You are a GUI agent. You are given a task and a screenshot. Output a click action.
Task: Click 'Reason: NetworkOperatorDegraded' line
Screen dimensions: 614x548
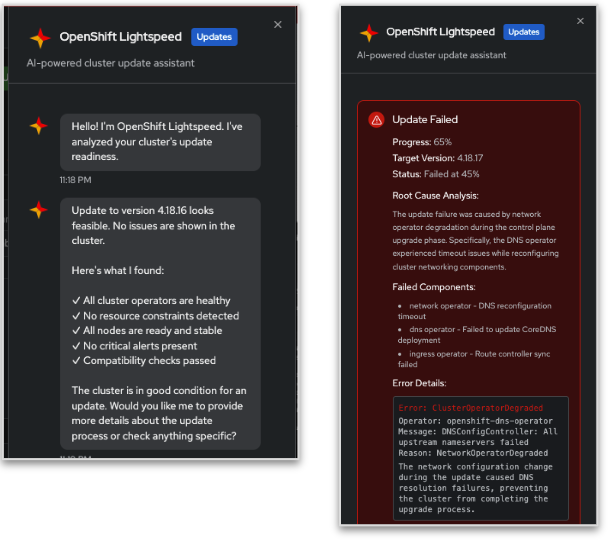(473, 453)
